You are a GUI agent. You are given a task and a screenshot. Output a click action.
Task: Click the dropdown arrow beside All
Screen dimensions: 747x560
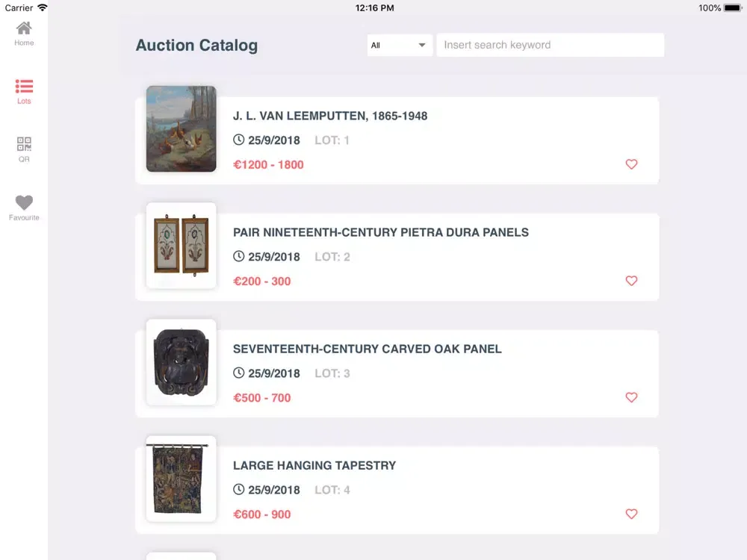422,45
